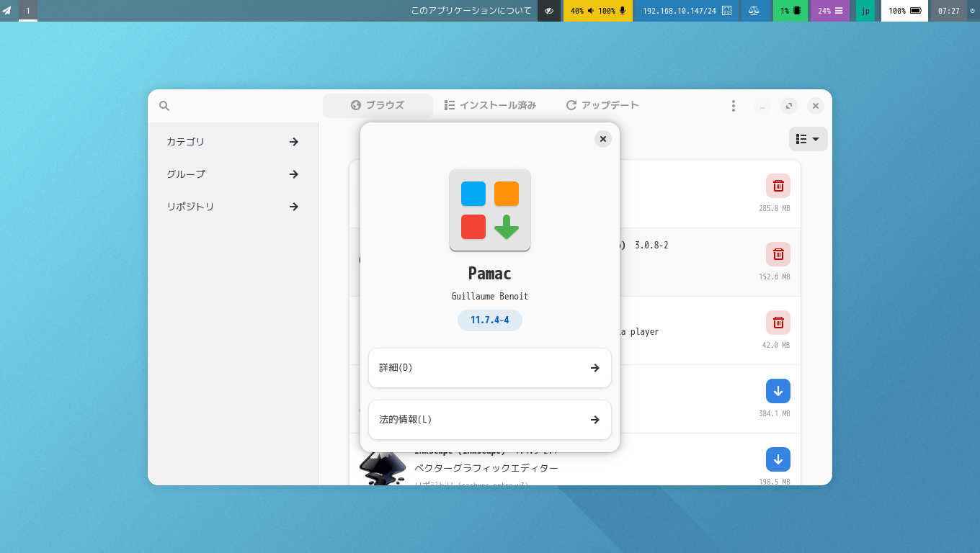This screenshot has width=980, height=553.
Task: Click the crossed eye icon in top bar
Action: coord(549,11)
